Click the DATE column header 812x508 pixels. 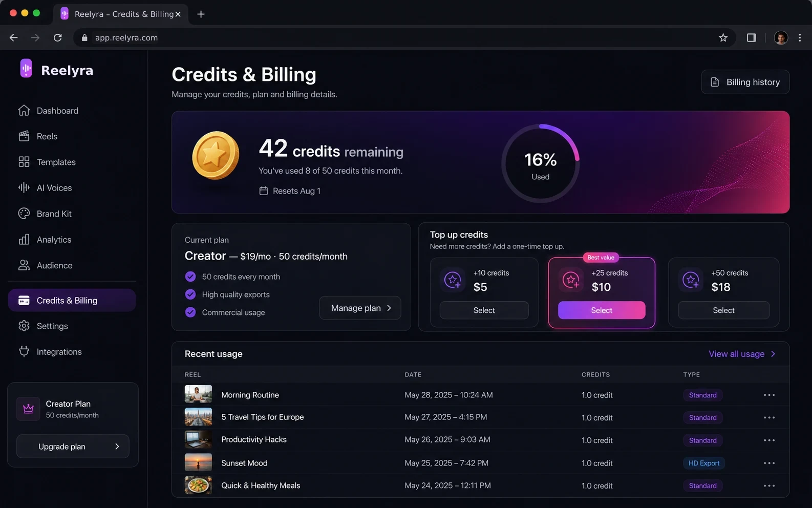click(x=413, y=375)
